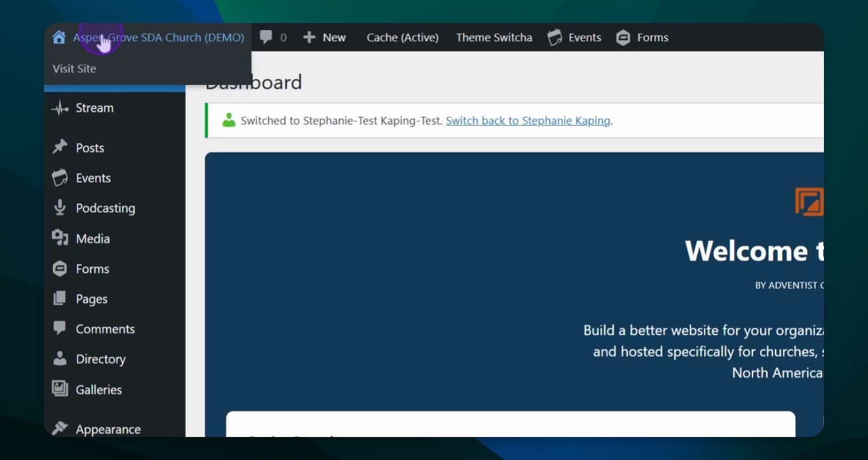Screen dimensions: 868x460
Task: Open the Media library
Action: click(x=93, y=238)
